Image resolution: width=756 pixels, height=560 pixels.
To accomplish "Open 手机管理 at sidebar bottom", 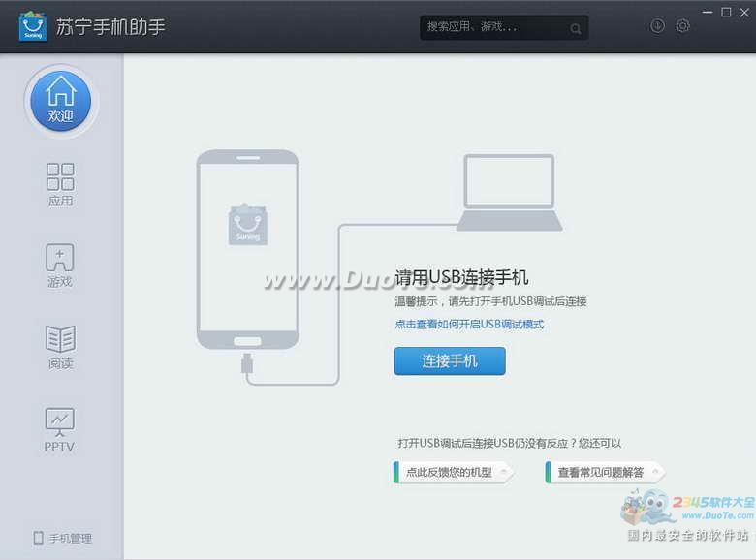I will (63, 538).
